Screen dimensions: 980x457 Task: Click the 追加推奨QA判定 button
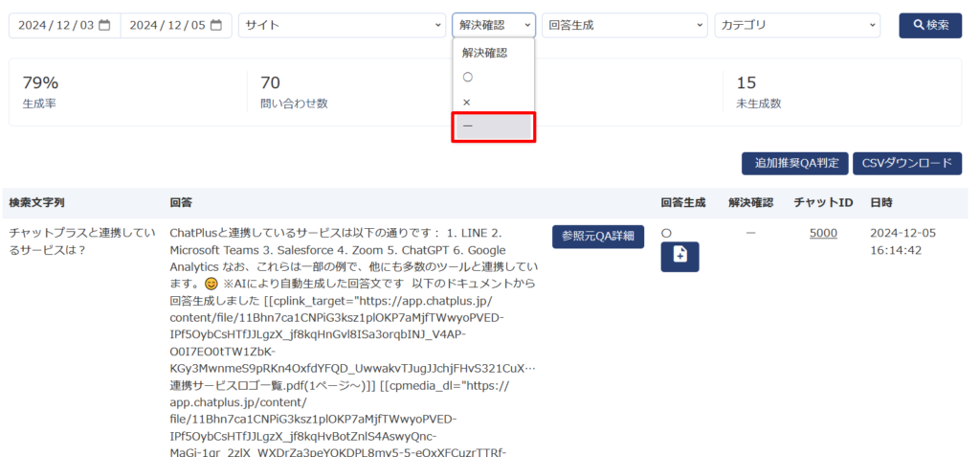coord(792,164)
